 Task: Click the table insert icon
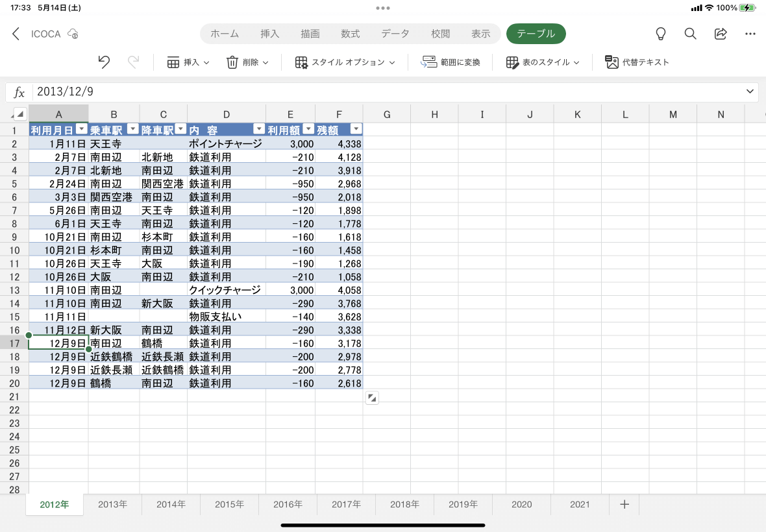pos(173,62)
